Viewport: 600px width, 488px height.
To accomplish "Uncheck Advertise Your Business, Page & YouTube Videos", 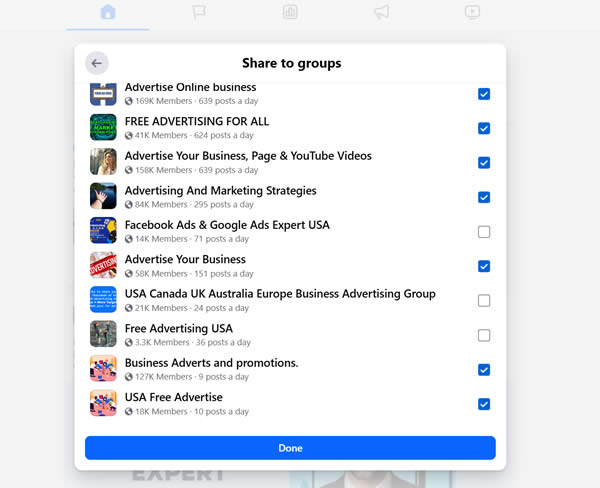I will [484, 163].
